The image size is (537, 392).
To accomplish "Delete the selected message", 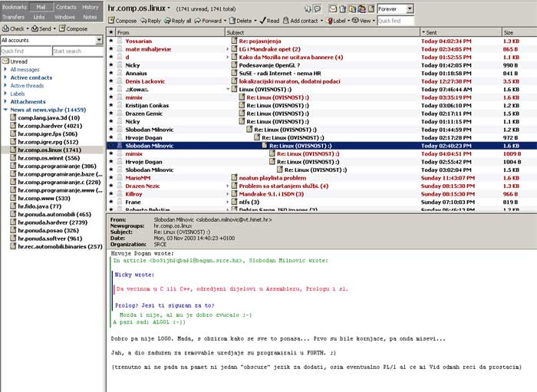I will (241, 21).
